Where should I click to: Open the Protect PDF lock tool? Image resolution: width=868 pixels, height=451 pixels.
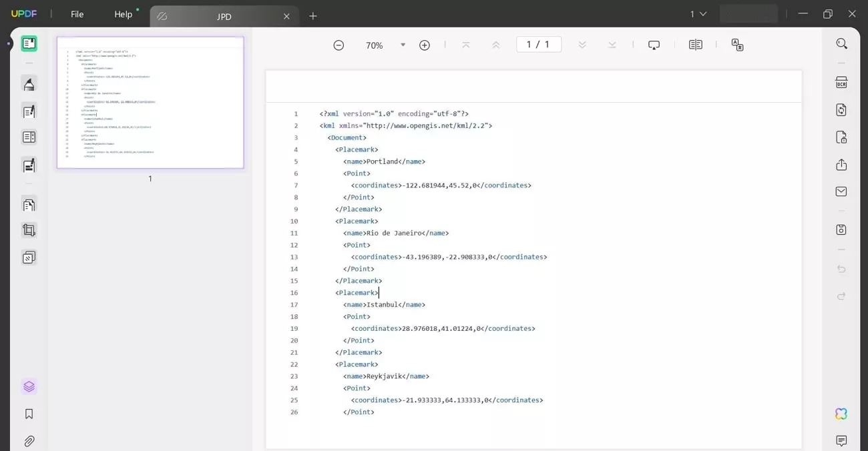[841, 137]
